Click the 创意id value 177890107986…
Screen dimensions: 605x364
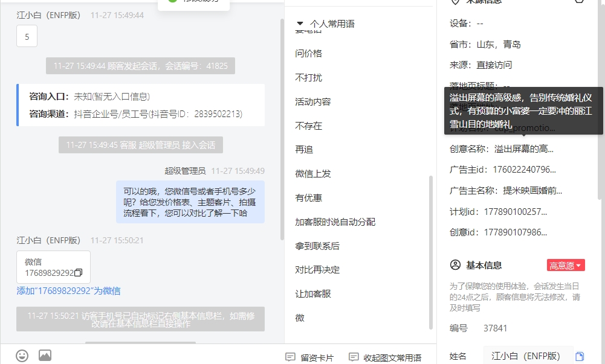pyautogui.click(x=516, y=232)
